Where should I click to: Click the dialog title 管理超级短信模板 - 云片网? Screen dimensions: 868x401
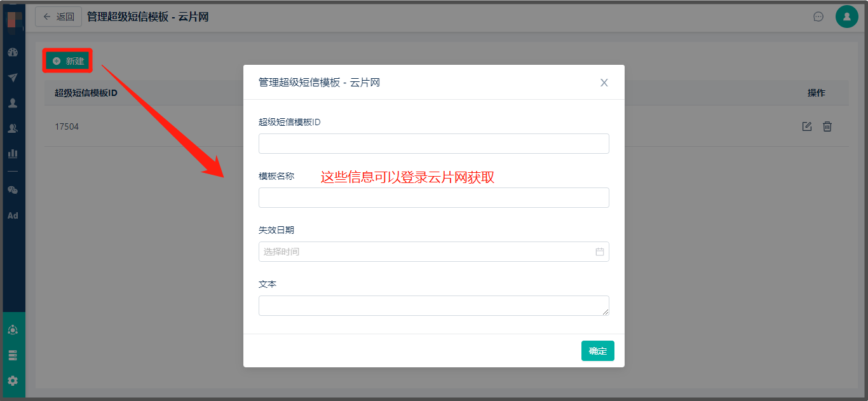(319, 83)
